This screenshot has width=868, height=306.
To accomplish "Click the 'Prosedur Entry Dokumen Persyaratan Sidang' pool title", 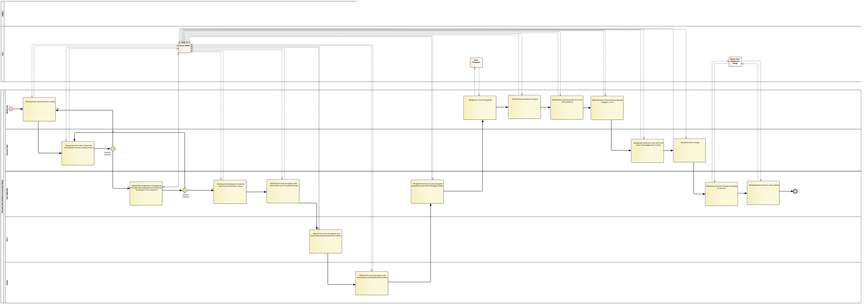I will click(2, 196).
